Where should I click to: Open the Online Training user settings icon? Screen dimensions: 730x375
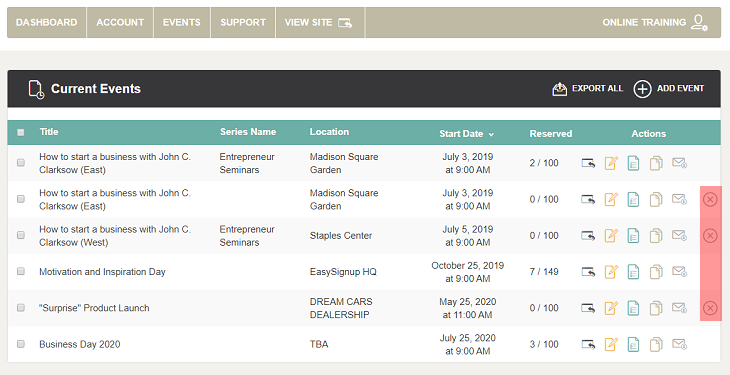699,22
